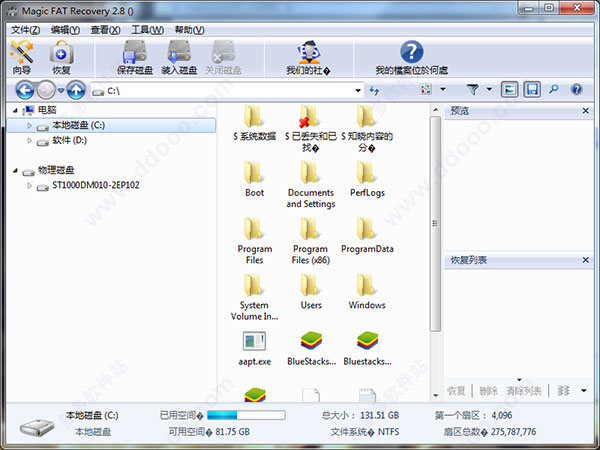Open search with the magnifier icon
The image size is (600, 450).
tap(554, 89)
